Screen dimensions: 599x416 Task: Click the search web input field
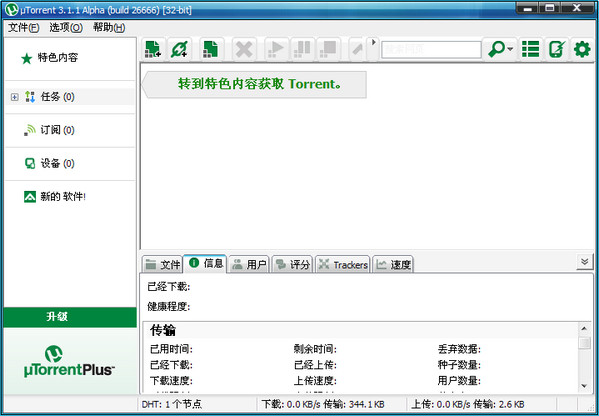coord(431,49)
